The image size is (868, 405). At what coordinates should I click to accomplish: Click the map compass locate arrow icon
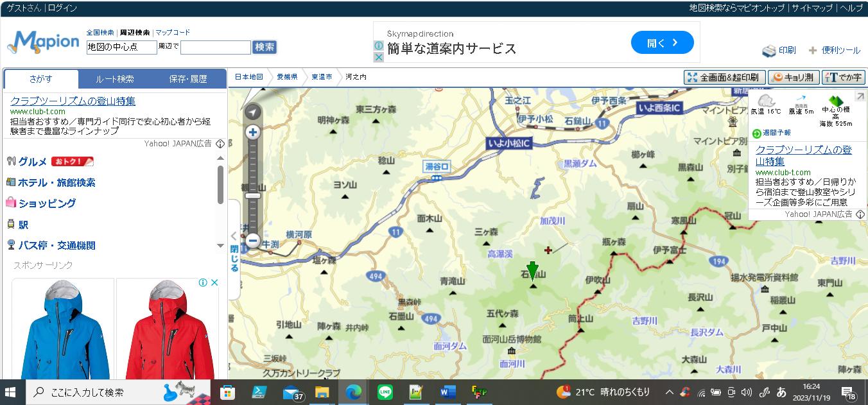pyautogui.click(x=253, y=112)
